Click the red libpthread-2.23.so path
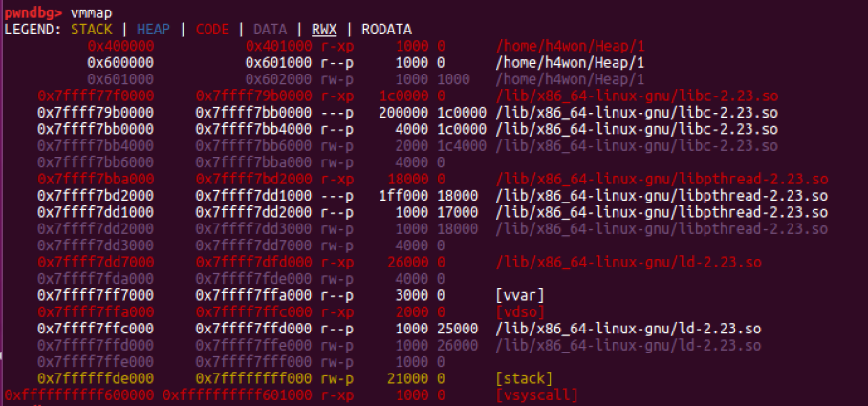868x406 pixels. point(662,179)
